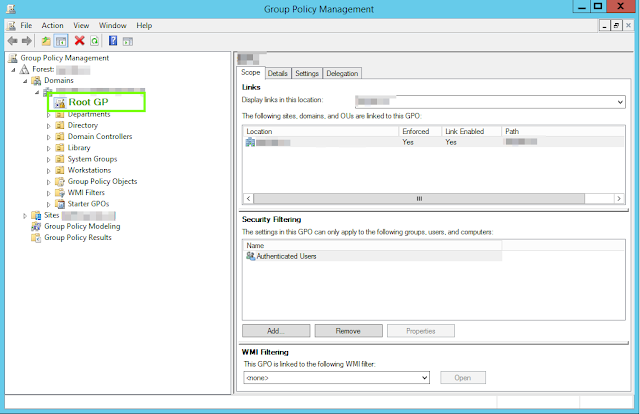The width and height of the screenshot is (640, 414).
Task: Click the Open button beside WMI filter
Action: [463, 378]
